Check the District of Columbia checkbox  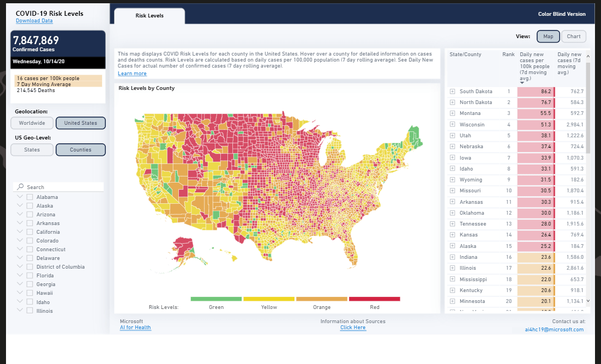click(29, 266)
